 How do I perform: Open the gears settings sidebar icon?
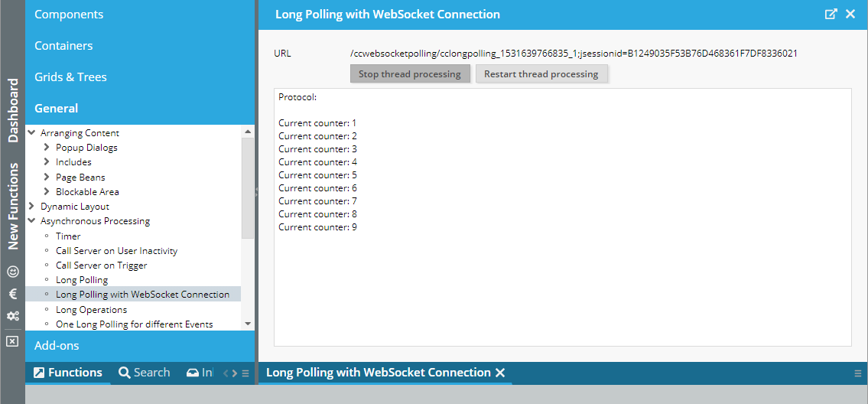(x=12, y=316)
